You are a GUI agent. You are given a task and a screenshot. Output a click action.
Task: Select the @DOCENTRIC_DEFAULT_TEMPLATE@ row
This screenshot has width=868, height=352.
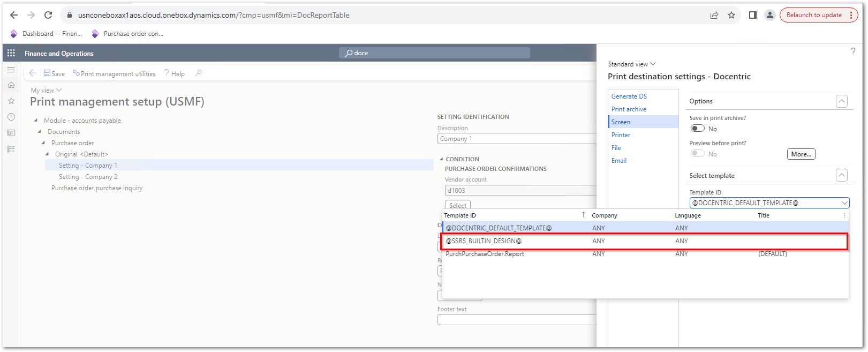(645, 228)
